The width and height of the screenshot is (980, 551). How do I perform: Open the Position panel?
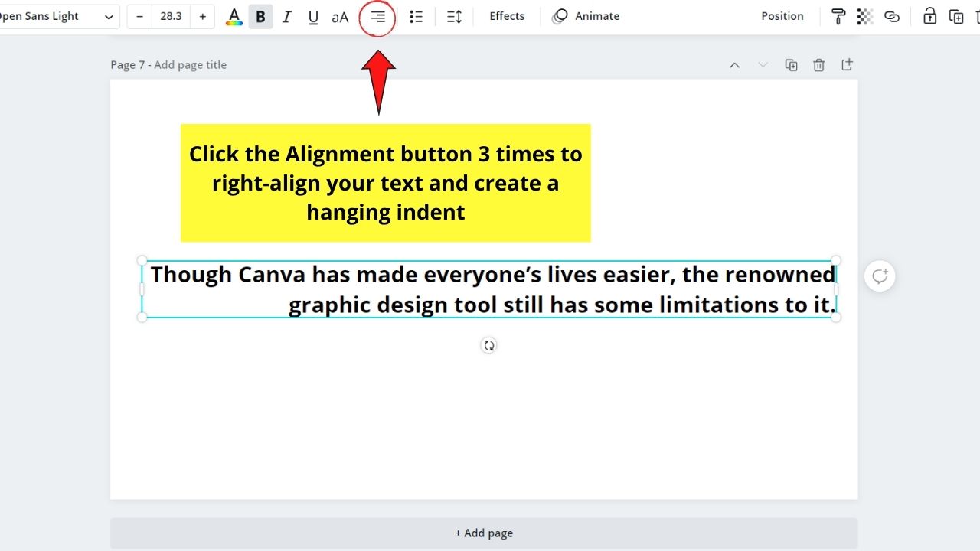(x=782, y=16)
